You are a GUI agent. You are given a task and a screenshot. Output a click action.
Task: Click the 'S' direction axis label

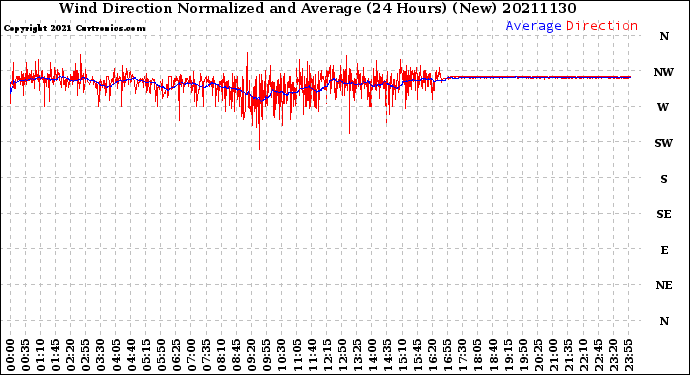click(664, 179)
